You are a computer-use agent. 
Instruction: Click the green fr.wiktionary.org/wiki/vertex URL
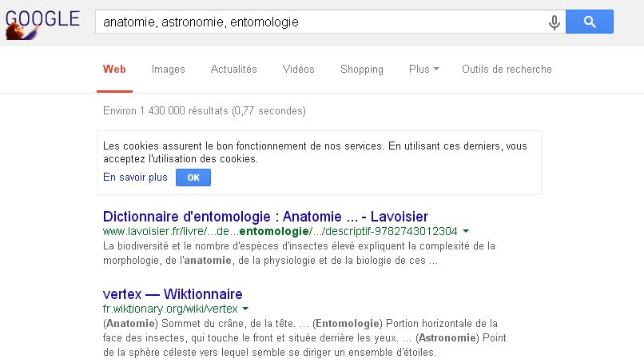coord(170,309)
